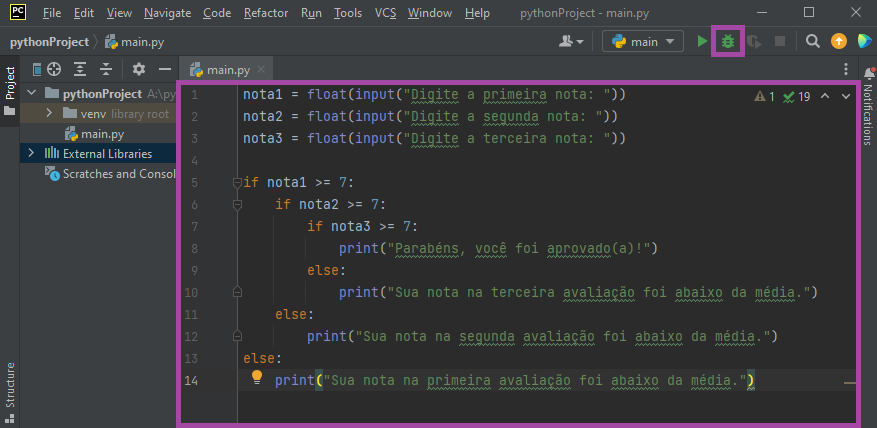Collapse all items in Project panel toolbar
Viewport: 877px width, 428px height.
(x=105, y=69)
